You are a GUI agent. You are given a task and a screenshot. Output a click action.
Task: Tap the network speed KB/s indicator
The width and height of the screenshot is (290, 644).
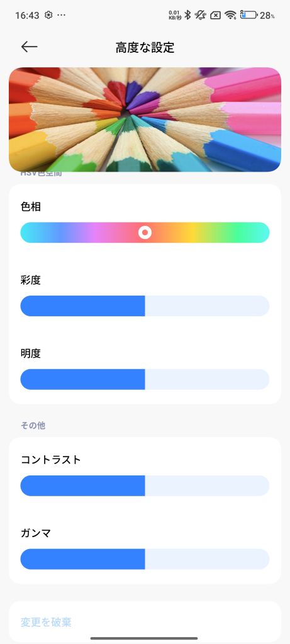click(175, 15)
